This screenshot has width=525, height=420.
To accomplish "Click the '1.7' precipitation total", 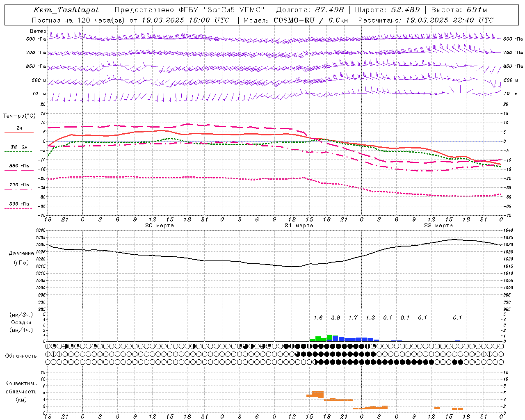I will 353,317.
